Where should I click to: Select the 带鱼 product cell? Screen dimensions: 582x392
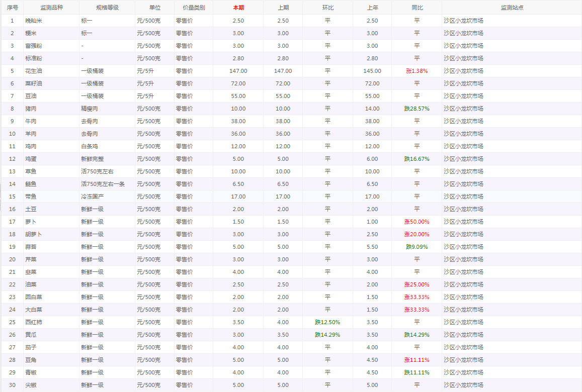pyautogui.click(x=31, y=197)
